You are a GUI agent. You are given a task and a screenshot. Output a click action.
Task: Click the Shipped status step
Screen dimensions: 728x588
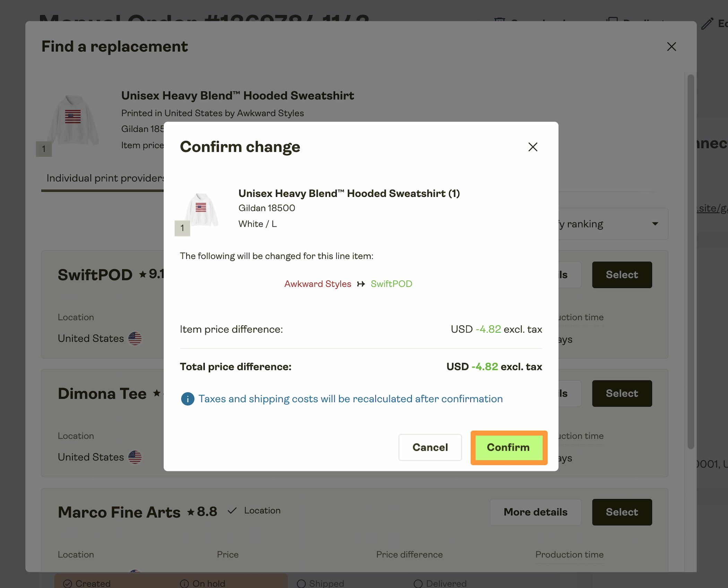click(320, 584)
